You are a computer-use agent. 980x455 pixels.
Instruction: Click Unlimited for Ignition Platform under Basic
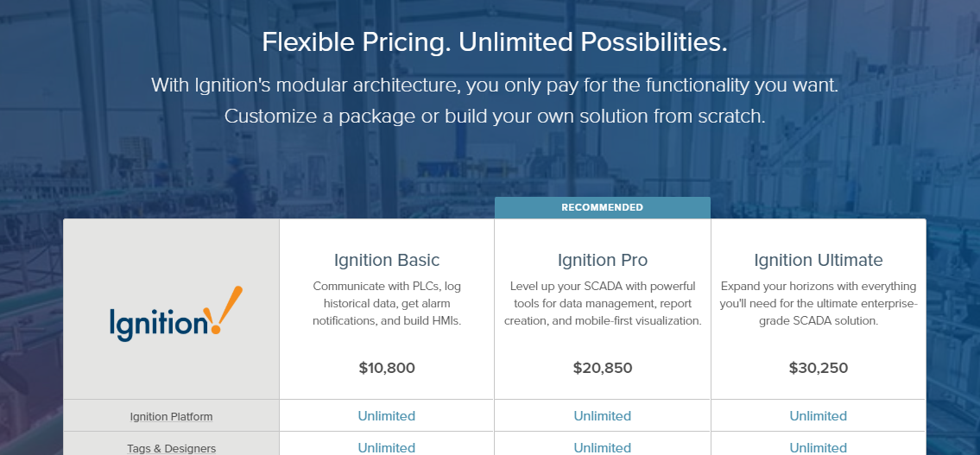(x=387, y=416)
